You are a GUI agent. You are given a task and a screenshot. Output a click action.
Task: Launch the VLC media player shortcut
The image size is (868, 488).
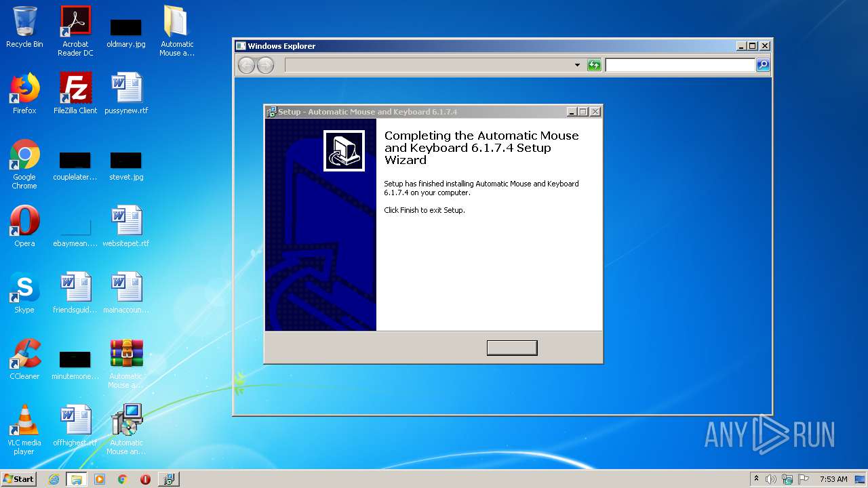click(x=24, y=430)
